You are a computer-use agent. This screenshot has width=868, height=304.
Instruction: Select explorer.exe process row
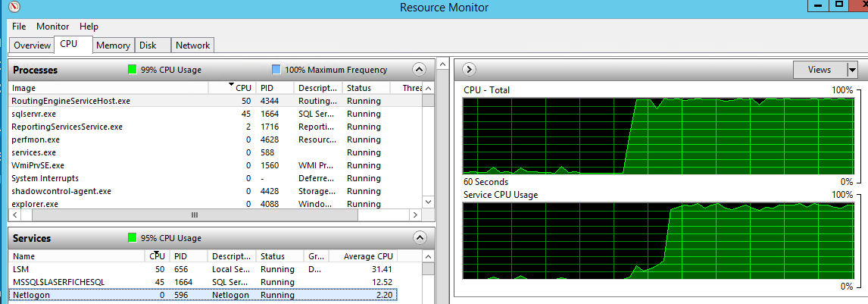(216, 204)
